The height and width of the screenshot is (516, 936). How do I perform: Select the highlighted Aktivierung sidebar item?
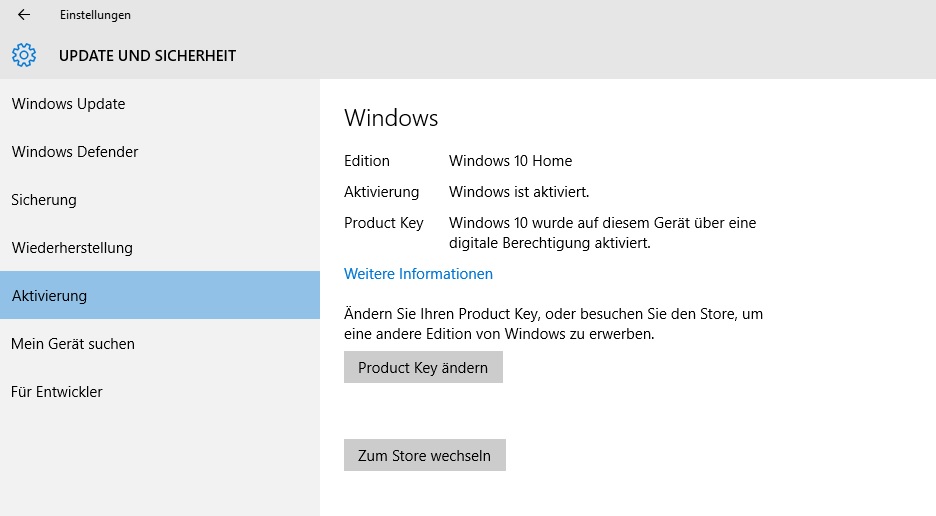[x=50, y=296]
